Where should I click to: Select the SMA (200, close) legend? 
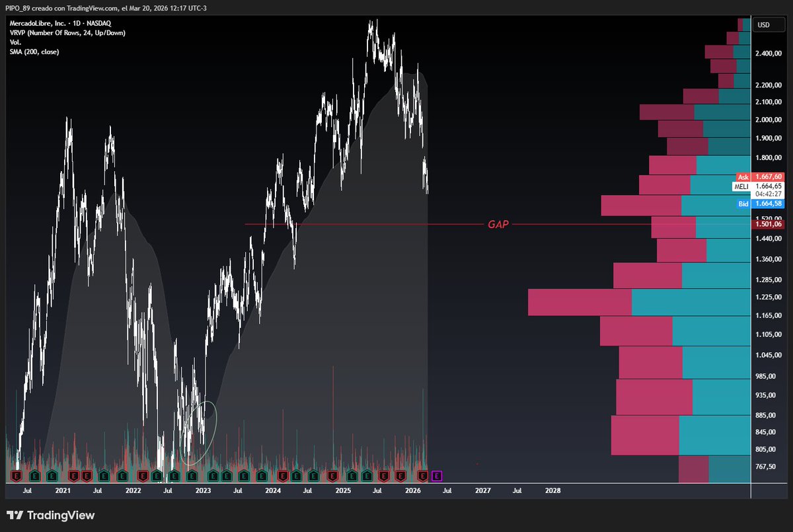[x=34, y=51]
